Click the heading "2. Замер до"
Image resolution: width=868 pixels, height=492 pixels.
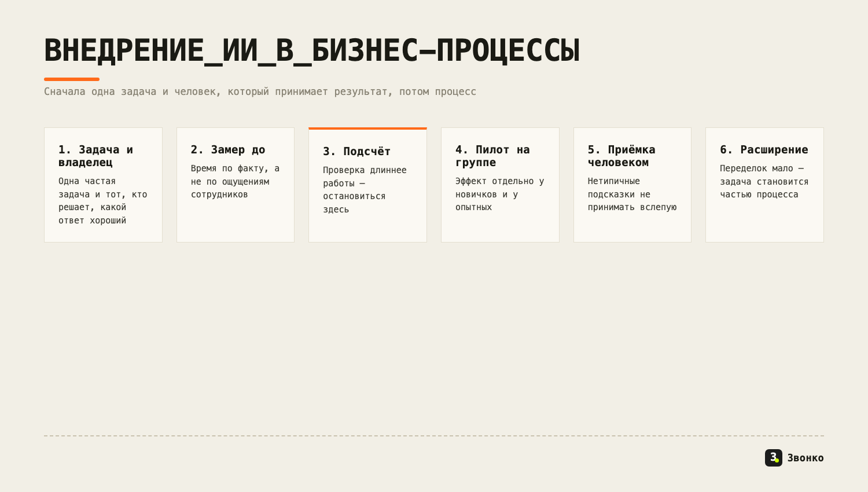228,150
